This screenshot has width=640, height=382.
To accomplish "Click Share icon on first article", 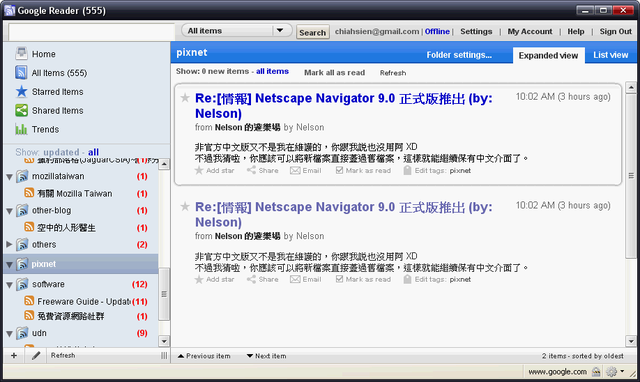I will 251,170.
